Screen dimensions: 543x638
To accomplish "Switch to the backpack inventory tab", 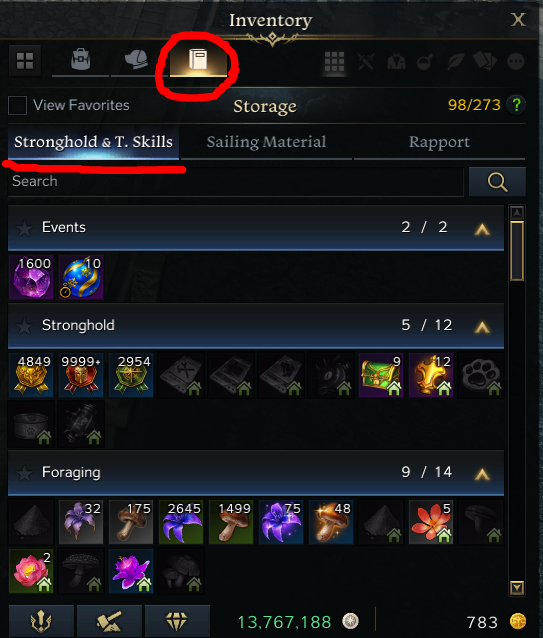I will (81, 60).
